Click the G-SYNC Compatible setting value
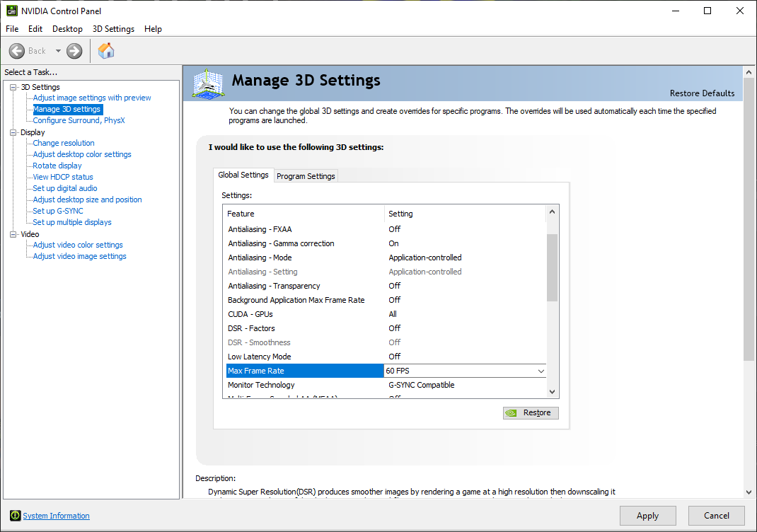 pyautogui.click(x=422, y=385)
